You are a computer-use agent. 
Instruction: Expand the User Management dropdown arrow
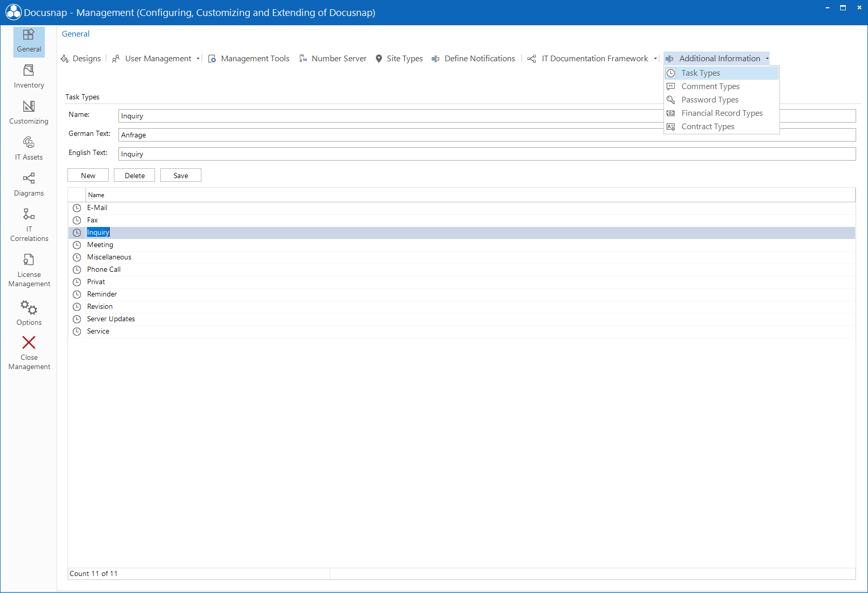pos(198,59)
